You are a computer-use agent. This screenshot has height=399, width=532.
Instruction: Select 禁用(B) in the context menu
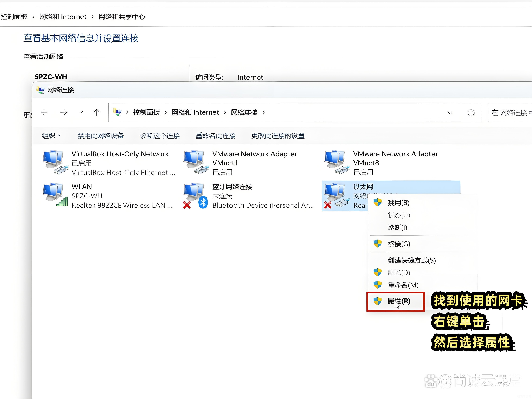tap(398, 203)
